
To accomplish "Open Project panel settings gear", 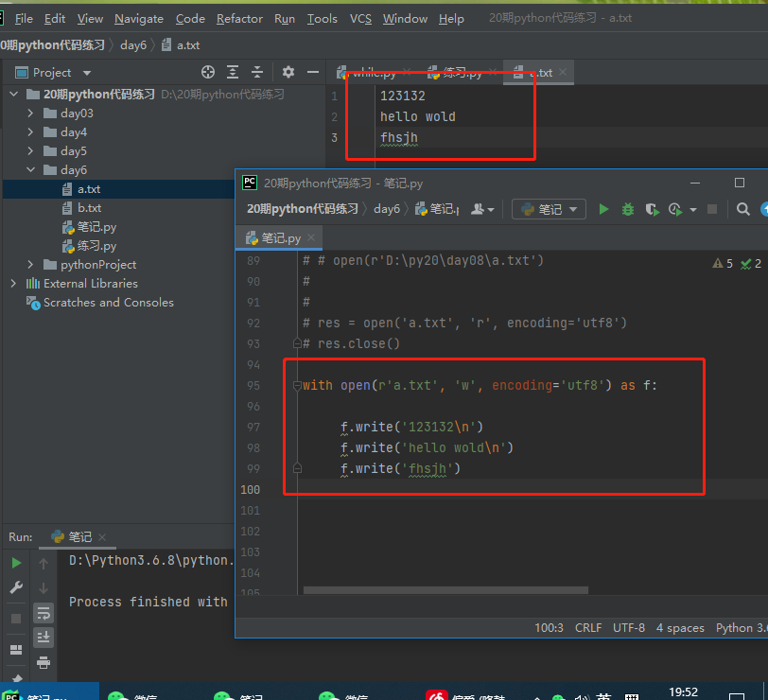I will click(x=288, y=72).
